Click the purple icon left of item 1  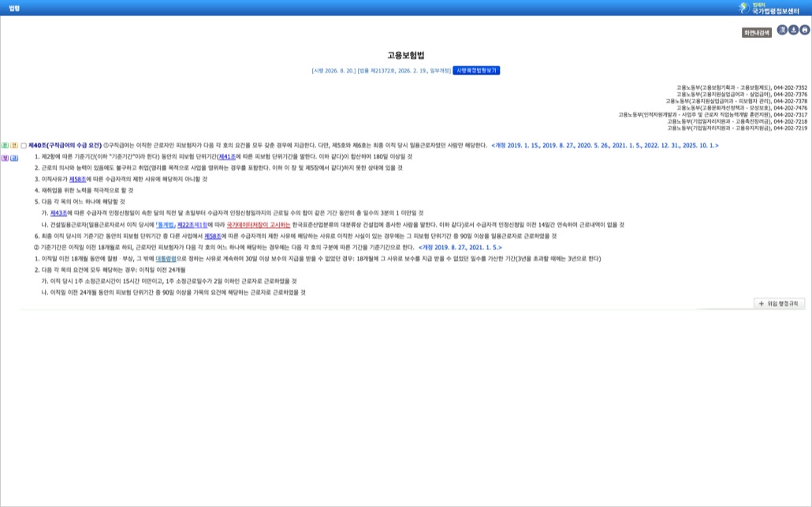[x=6, y=158]
